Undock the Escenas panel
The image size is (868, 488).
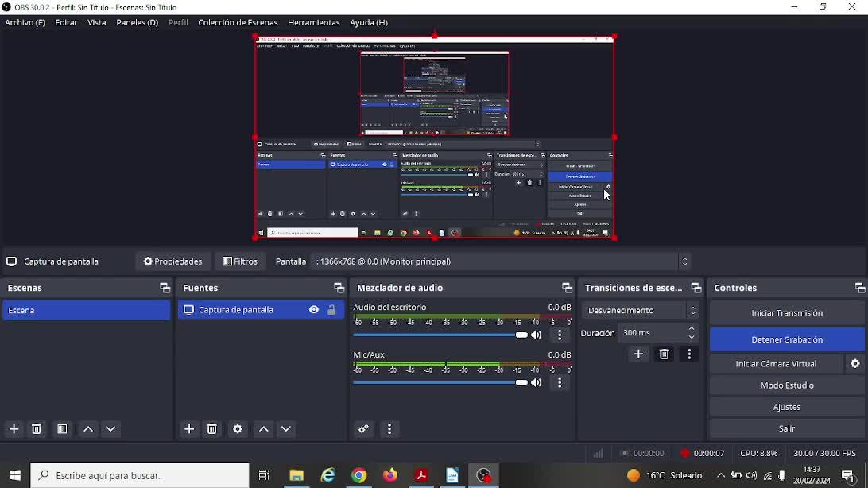[x=165, y=288]
